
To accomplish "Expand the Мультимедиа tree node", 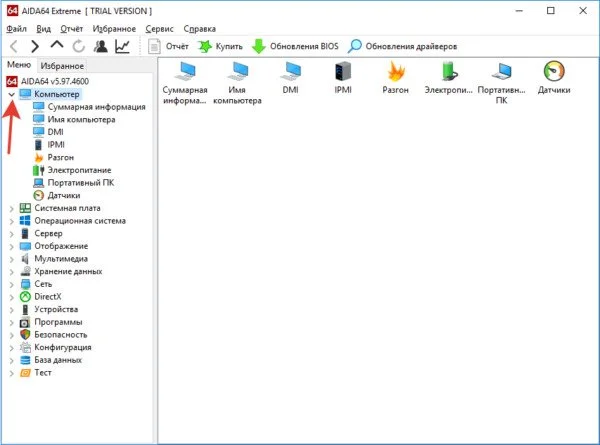I will pyautogui.click(x=11, y=259).
